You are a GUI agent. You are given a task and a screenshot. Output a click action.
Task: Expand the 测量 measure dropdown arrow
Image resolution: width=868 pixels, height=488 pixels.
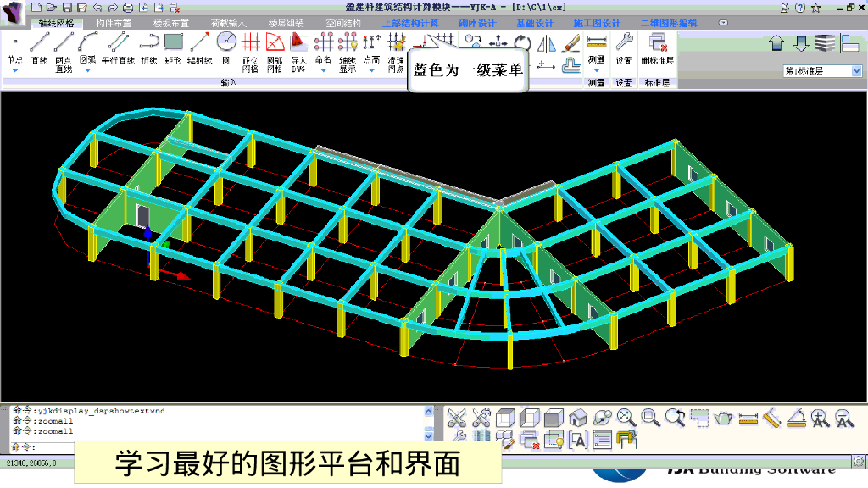coord(595,70)
